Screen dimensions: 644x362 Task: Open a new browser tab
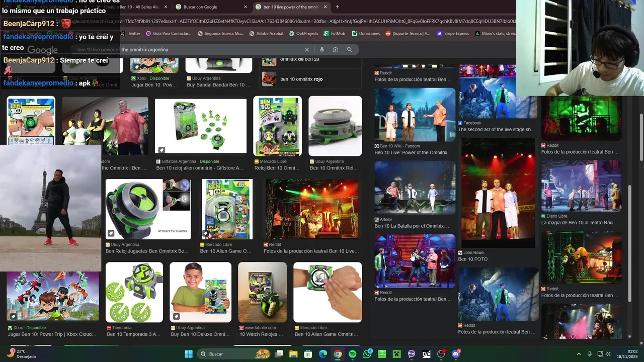337,7
